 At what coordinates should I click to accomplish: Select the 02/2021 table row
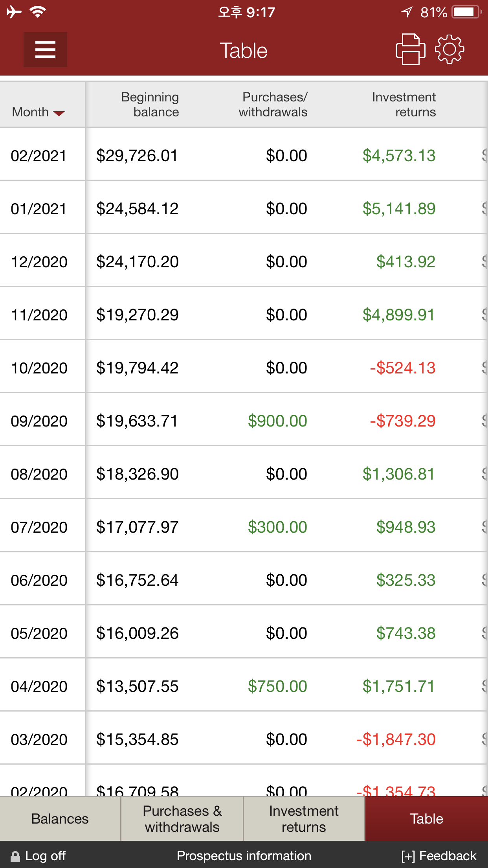[x=244, y=155]
